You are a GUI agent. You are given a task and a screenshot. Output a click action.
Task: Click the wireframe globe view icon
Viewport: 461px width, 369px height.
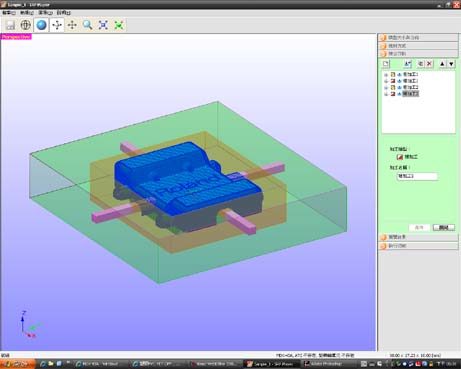26,25
